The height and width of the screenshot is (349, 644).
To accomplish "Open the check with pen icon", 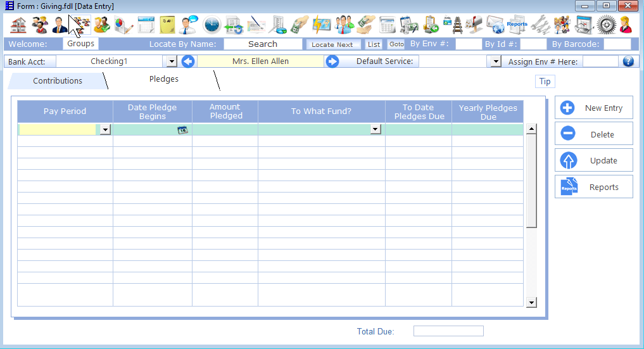I will pyautogui.click(x=256, y=25).
